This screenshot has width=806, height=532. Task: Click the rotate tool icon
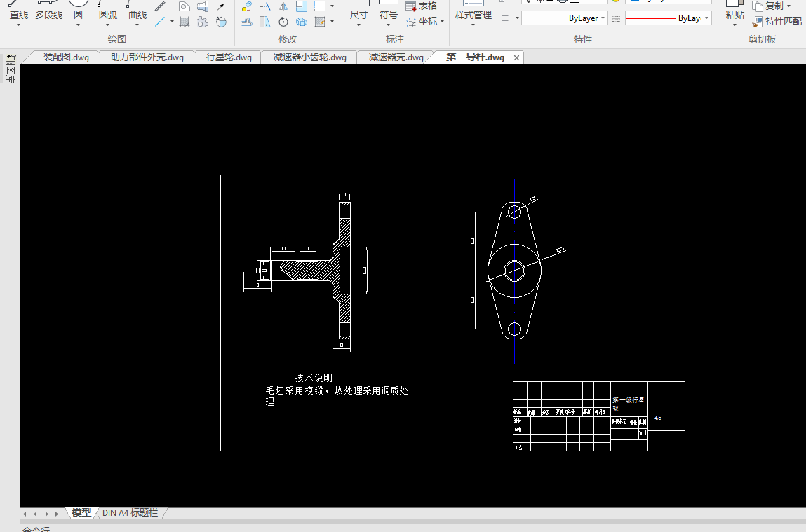pos(283,22)
